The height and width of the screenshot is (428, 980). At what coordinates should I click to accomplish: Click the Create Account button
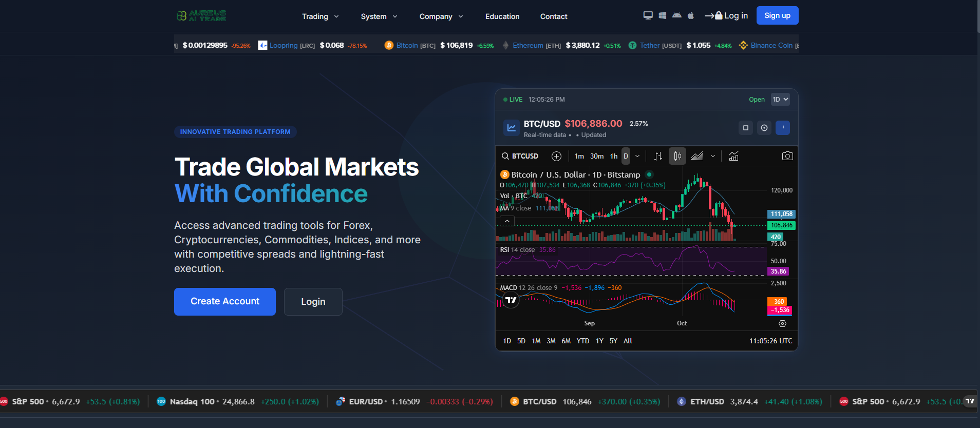pos(224,302)
